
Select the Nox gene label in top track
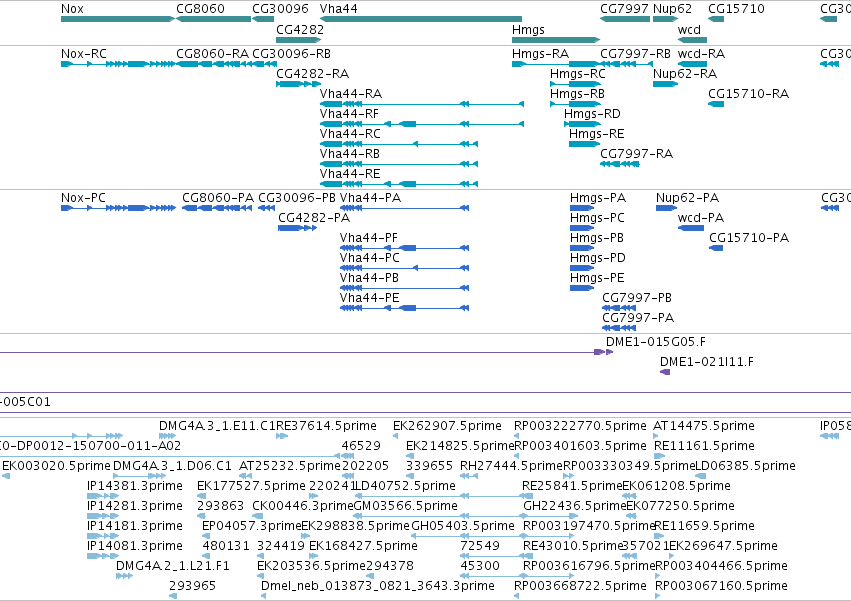(72, 9)
